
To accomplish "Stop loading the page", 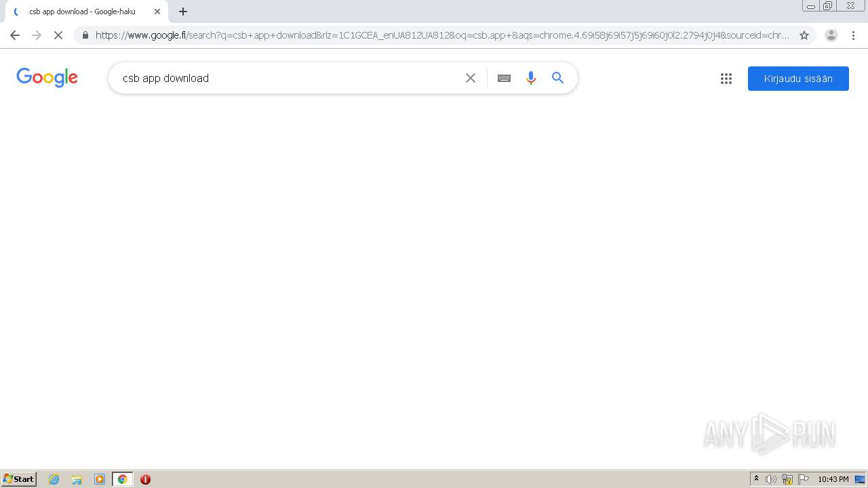I will coord(58,35).
